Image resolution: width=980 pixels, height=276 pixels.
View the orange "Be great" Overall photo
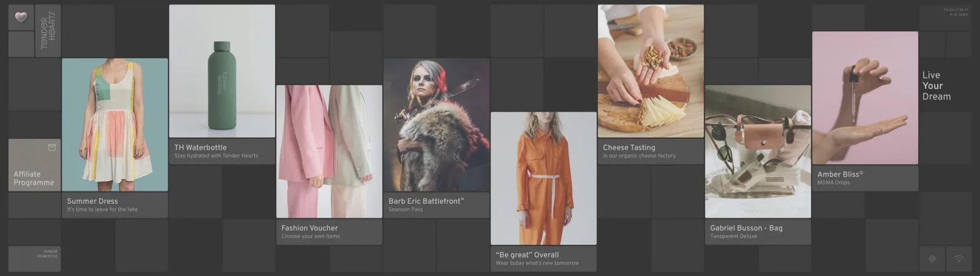(543, 178)
